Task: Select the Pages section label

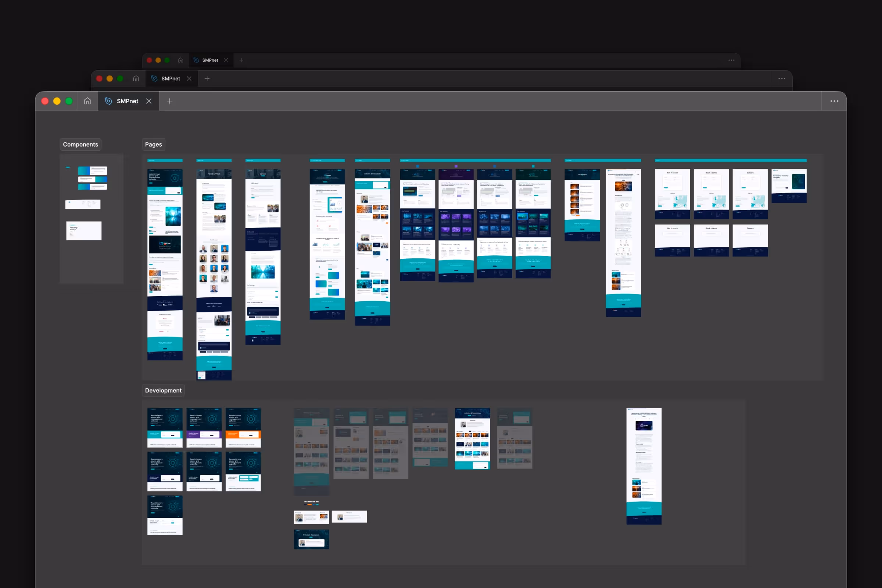Action: (153, 144)
